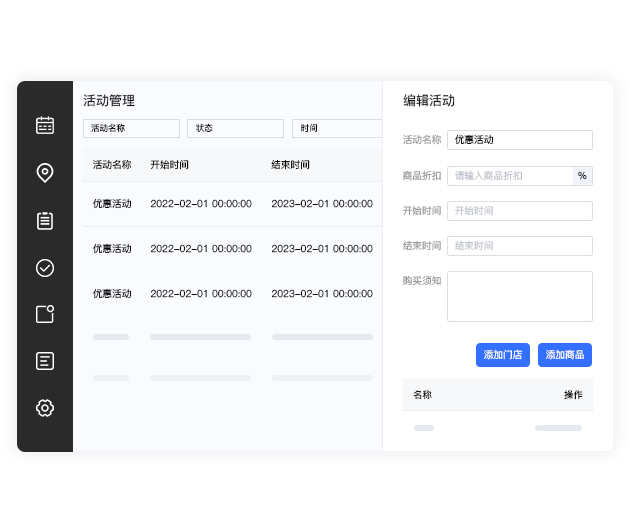Click the 开始时间 column header

click(x=169, y=165)
